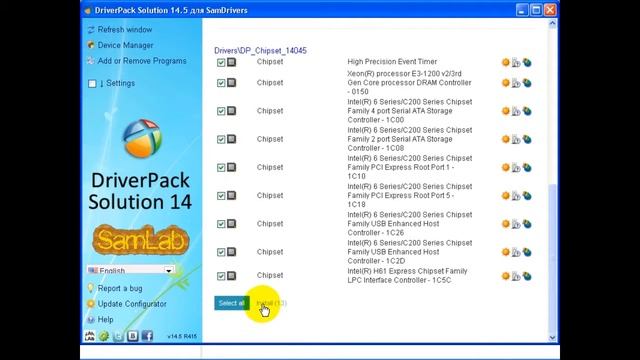Click the Install button

[271, 303]
